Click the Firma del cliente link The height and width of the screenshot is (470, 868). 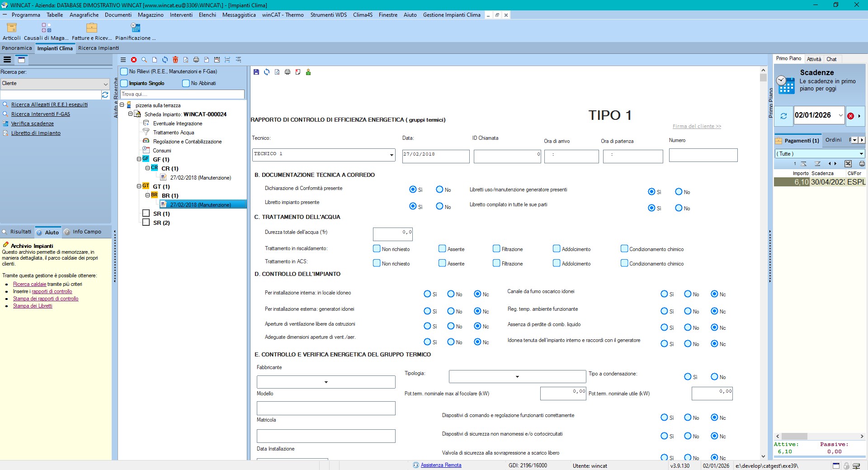coord(696,126)
